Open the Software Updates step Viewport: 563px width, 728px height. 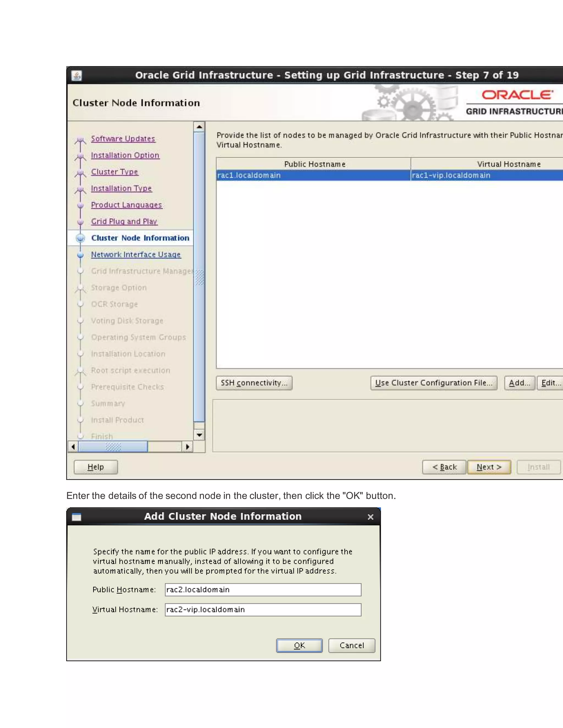coord(123,139)
